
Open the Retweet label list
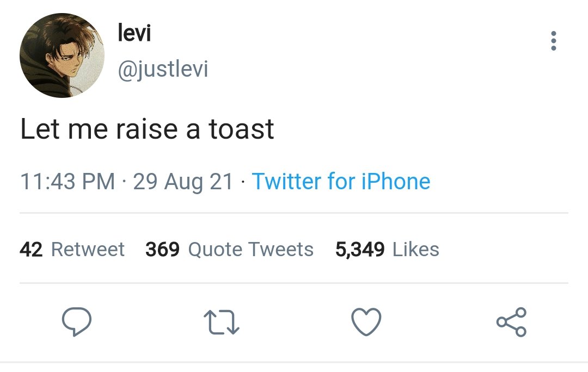[88, 249]
